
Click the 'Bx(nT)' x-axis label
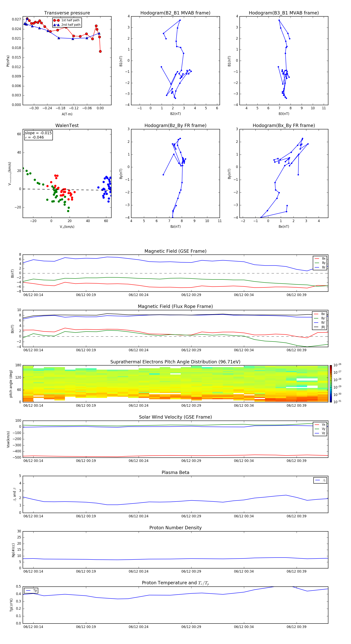(284, 227)
